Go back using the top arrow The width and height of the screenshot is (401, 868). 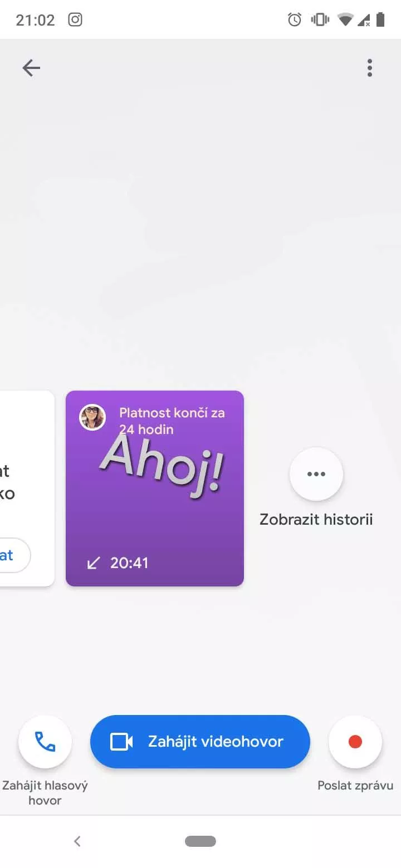coord(31,68)
